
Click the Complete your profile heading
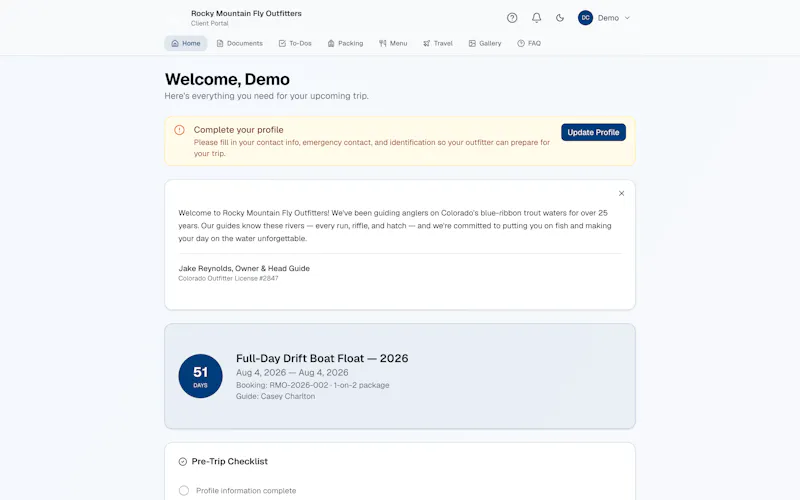238,130
